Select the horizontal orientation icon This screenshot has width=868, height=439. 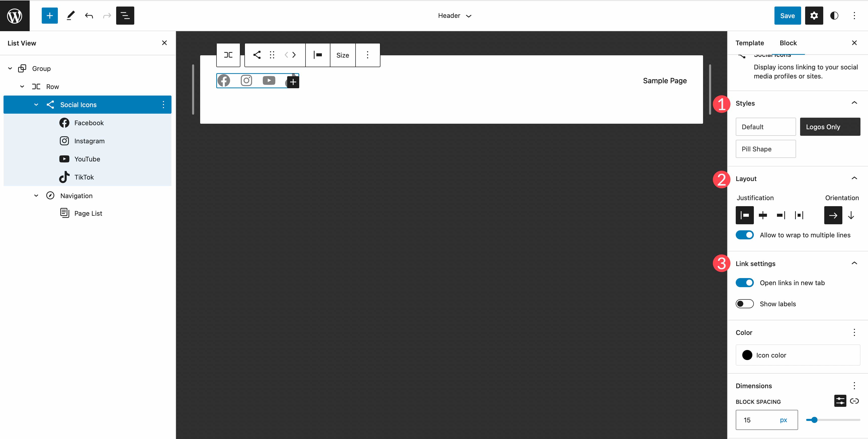pos(833,214)
